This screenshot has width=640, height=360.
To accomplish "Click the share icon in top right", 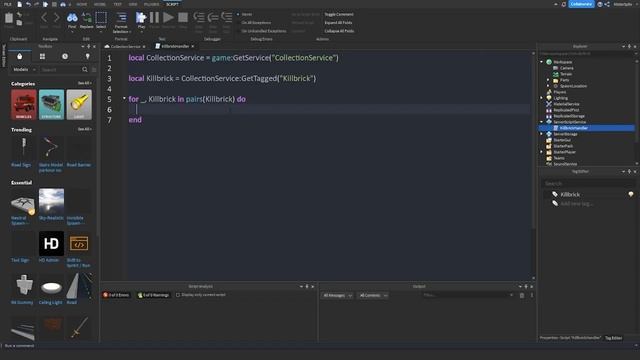I will (607, 4).
